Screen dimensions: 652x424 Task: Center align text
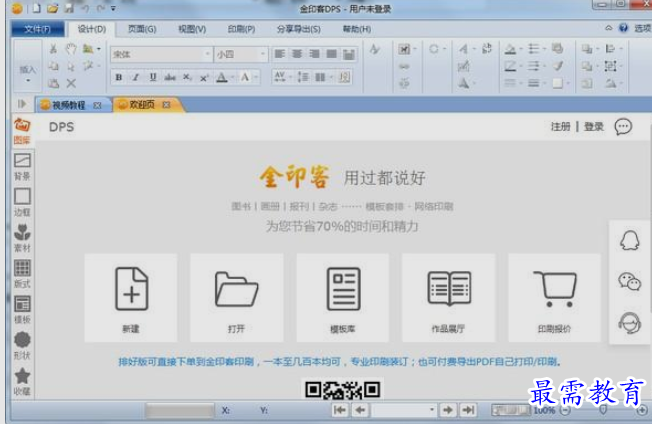tap(297, 54)
